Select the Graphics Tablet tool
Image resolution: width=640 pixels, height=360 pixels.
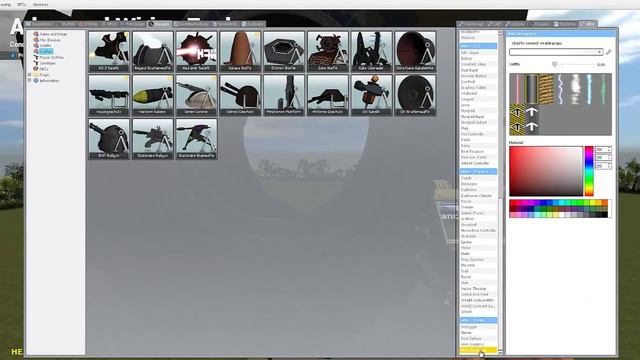478,87
